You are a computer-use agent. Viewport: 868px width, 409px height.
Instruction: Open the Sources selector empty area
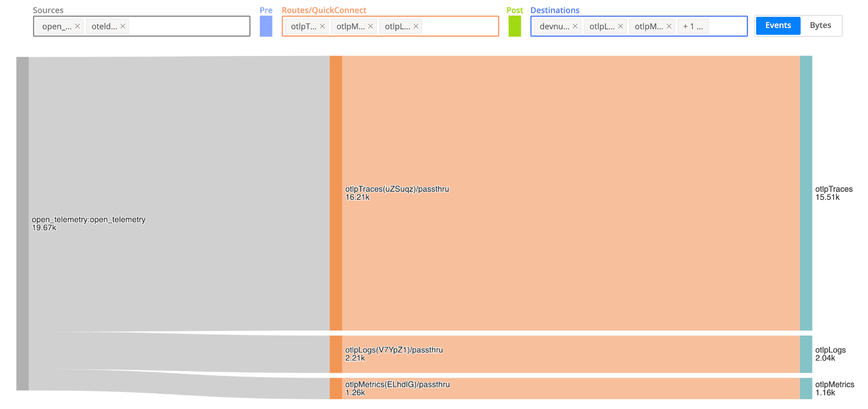(x=189, y=26)
